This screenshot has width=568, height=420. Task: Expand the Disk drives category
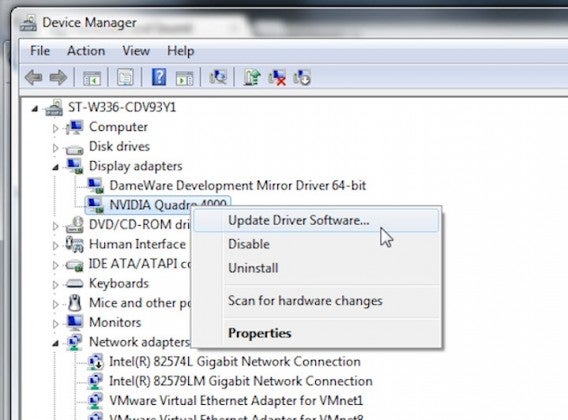(55, 147)
